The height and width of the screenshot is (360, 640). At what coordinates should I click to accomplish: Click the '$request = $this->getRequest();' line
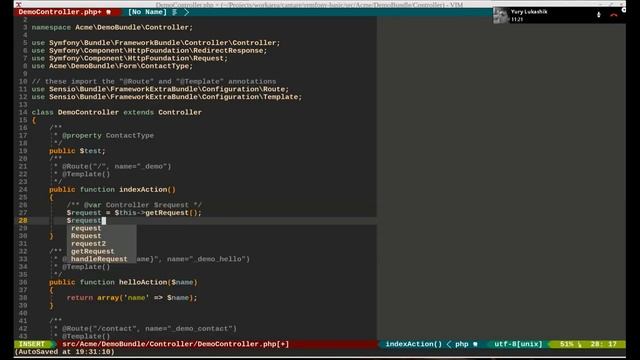(134, 213)
